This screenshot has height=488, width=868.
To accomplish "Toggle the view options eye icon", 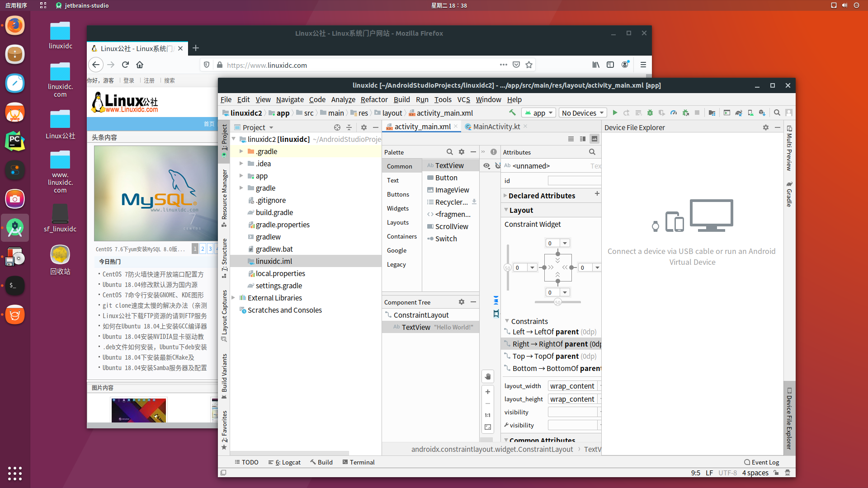I will click(486, 166).
